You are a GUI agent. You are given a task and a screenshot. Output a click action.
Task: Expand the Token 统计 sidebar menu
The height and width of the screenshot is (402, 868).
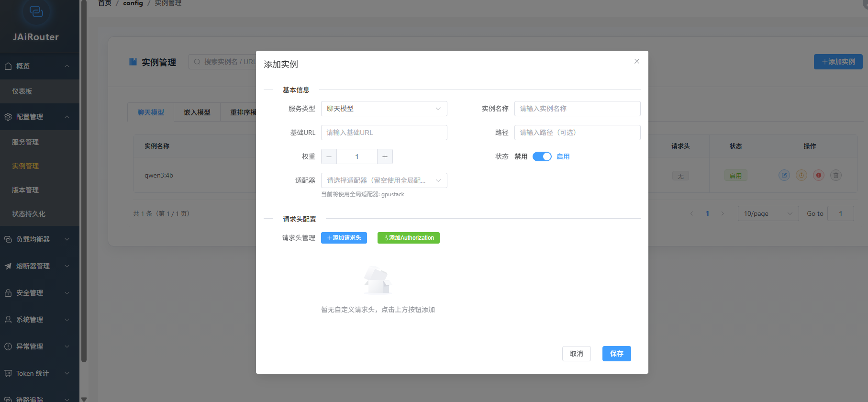tap(67, 373)
